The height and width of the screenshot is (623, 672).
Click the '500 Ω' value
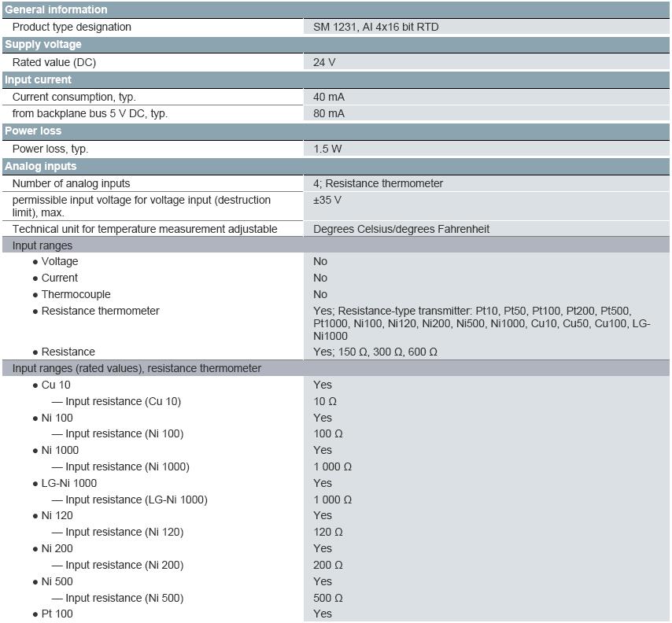coord(328,598)
